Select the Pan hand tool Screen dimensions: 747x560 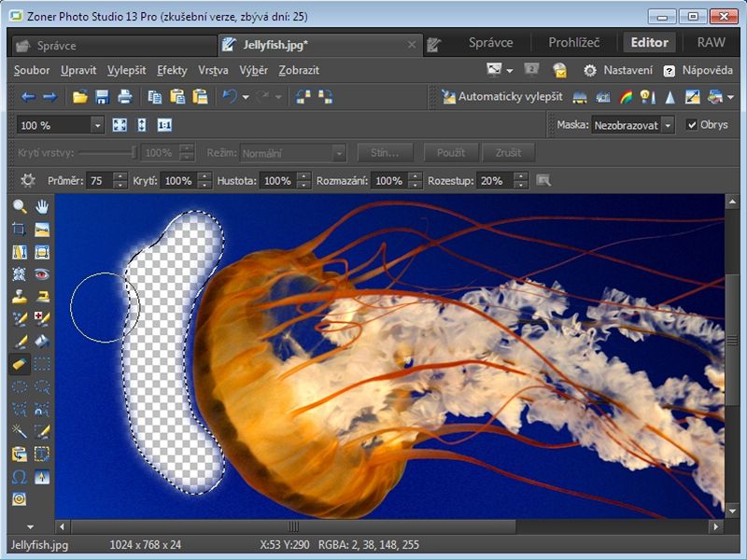point(42,207)
